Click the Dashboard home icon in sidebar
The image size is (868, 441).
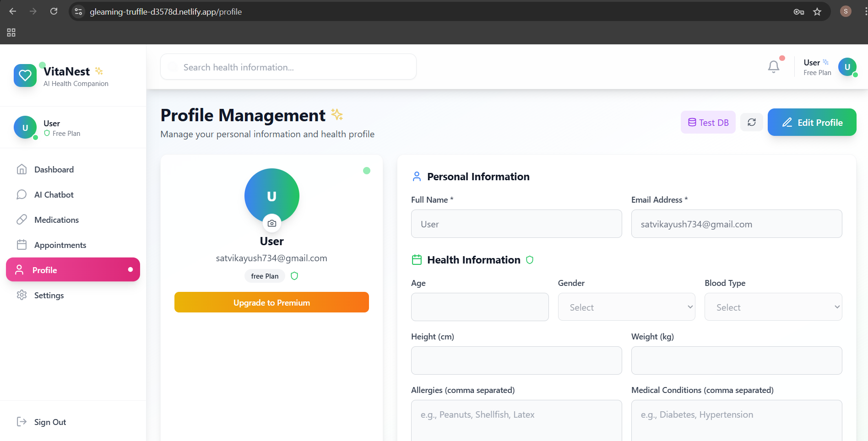click(22, 169)
